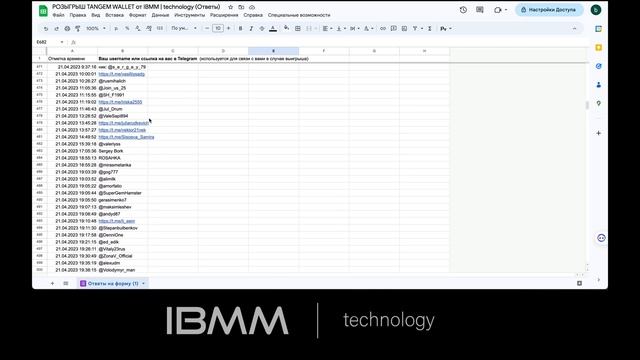Viewport: 640px width, 360px height.
Task: Collapse the toolbar with the chevron
Action: coord(574,29)
